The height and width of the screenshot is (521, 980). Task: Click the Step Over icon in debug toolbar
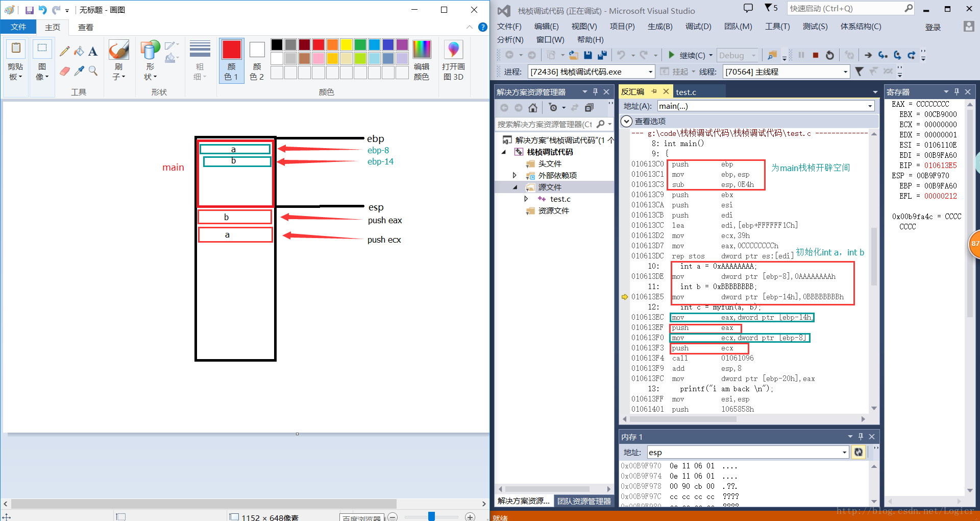pos(897,55)
